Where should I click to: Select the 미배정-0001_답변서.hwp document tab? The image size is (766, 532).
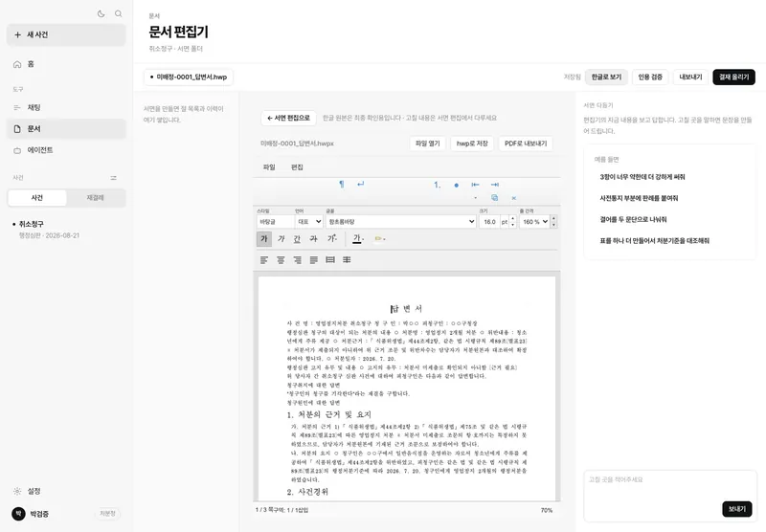tap(189, 78)
